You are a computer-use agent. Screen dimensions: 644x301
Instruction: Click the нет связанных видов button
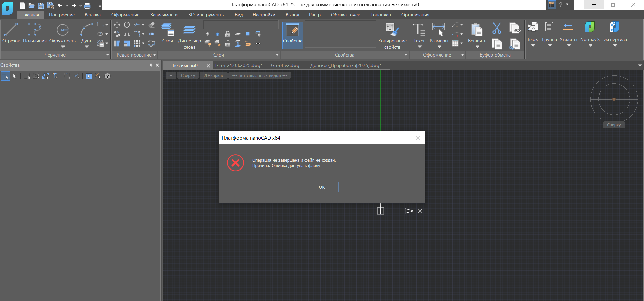[260, 76]
